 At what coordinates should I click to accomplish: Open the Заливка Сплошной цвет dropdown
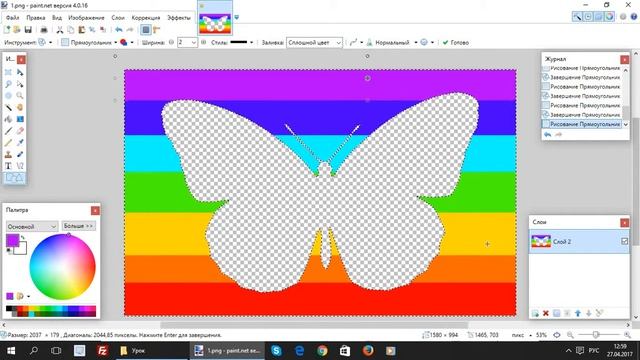(x=314, y=42)
